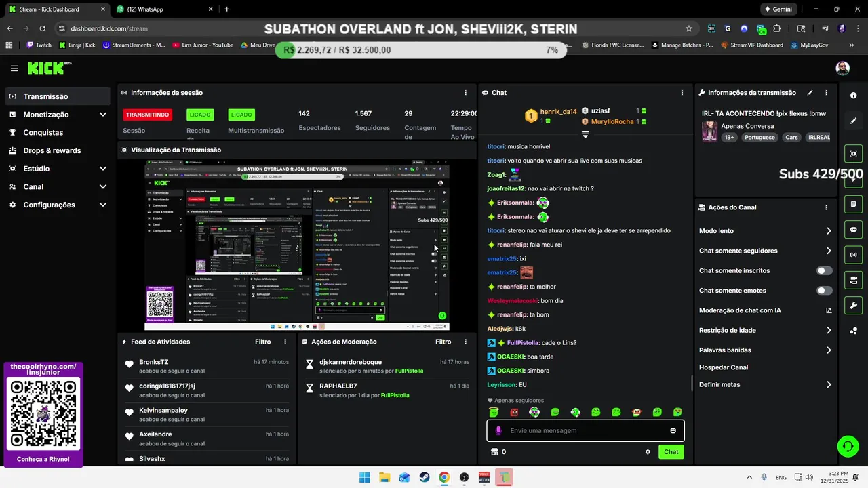Screen dimensions: 868x488
Task: Collapse the pinned chat leaderboard chevron
Action: coord(585,134)
